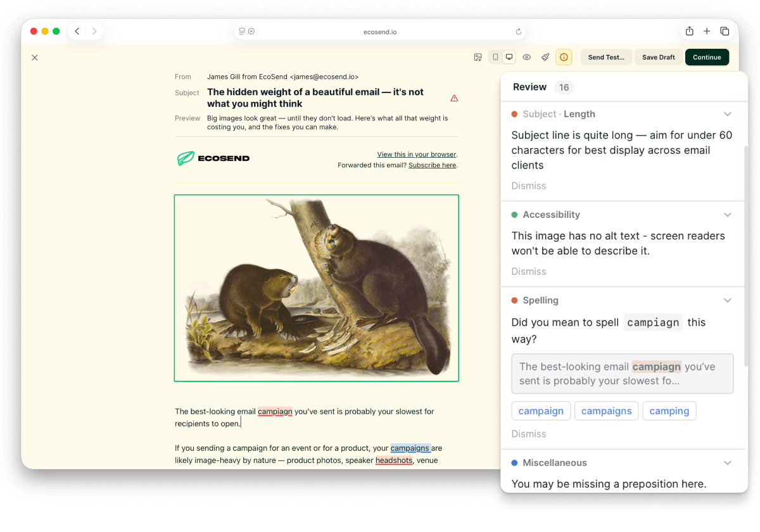The width and height of the screenshot is (760, 532).
Task: Click the Save Draft button
Action: [x=659, y=57]
